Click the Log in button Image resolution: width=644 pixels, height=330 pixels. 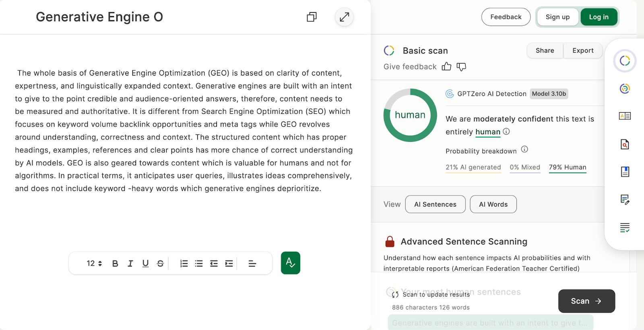pyautogui.click(x=599, y=17)
